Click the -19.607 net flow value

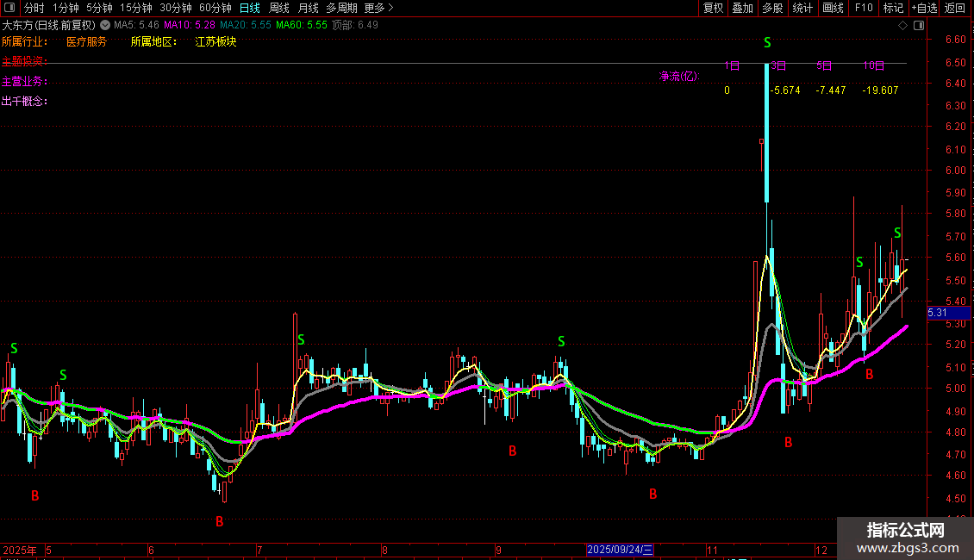click(x=879, y=90)
